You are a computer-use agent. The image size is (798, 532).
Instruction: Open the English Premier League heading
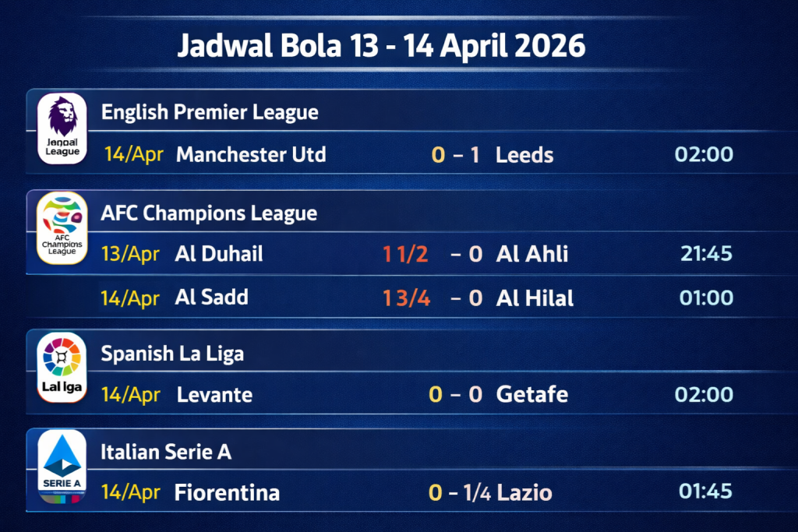coord(210,112)
